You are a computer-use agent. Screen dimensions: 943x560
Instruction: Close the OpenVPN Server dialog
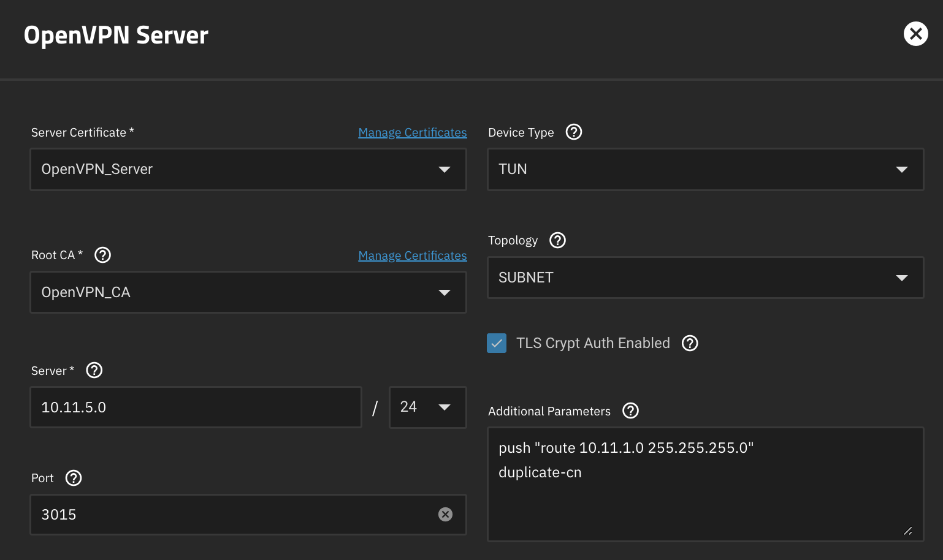(915, 34)
